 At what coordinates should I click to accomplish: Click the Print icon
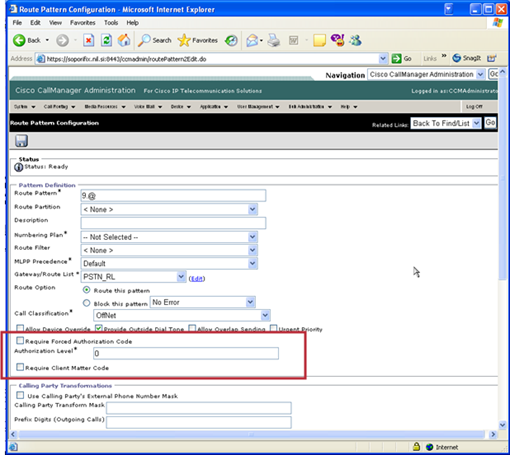[274, 41]
